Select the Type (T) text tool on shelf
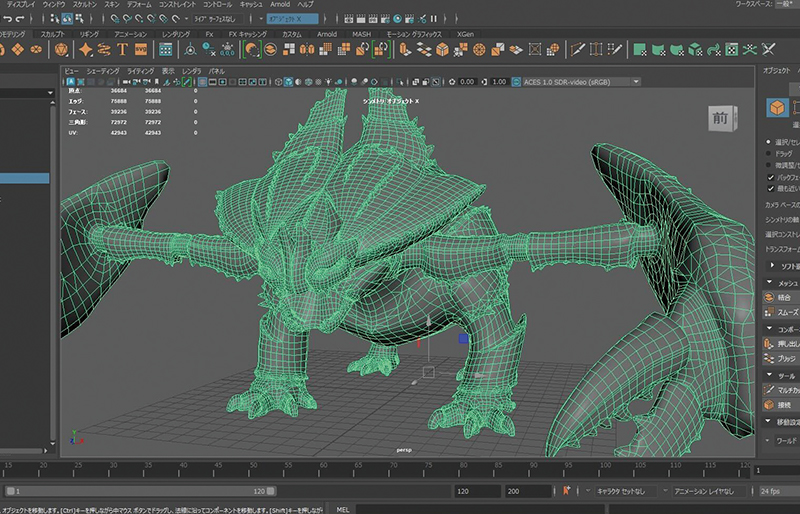Viewport: 800px width, 514px height. coord(121,49)
